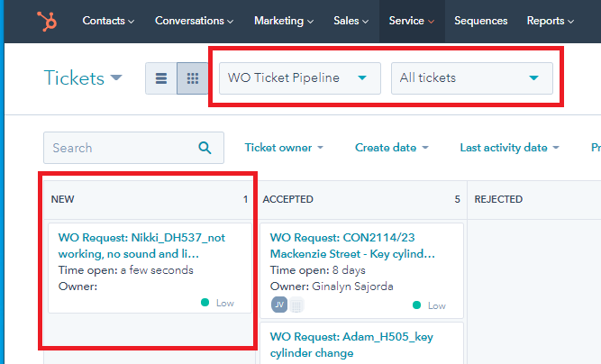The height and width of the screenshot is (364, 601).
Task: Filter by Create date
Action: (x=391, y=148)
